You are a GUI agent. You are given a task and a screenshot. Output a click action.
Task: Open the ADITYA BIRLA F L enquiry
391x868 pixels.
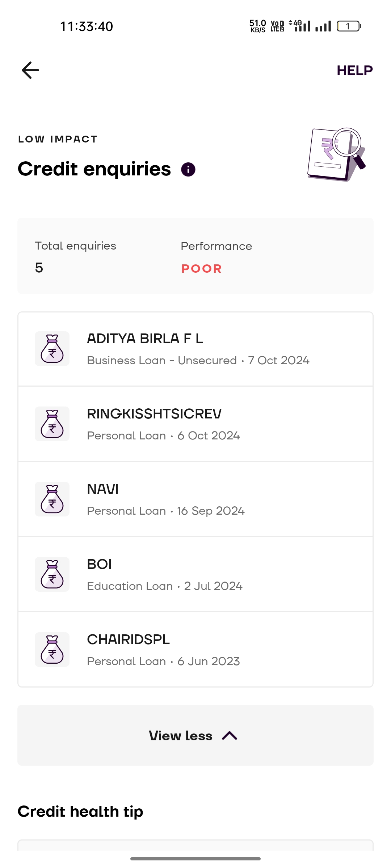[x=198, y=349]
